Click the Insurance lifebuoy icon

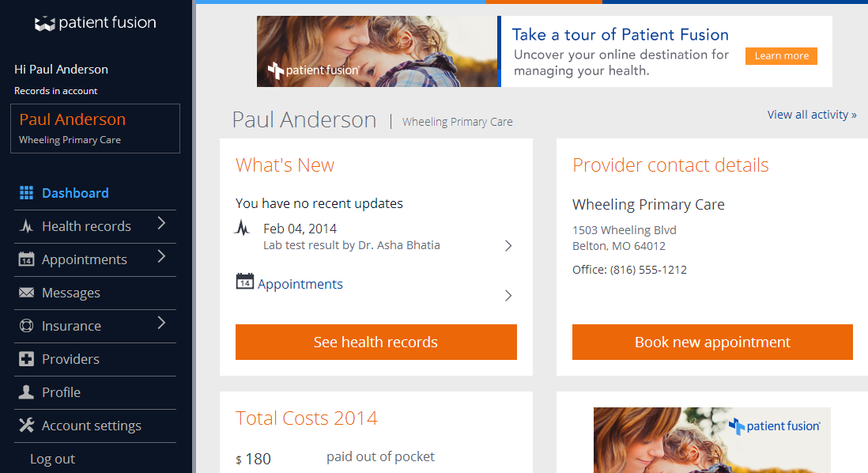point(26,326)
